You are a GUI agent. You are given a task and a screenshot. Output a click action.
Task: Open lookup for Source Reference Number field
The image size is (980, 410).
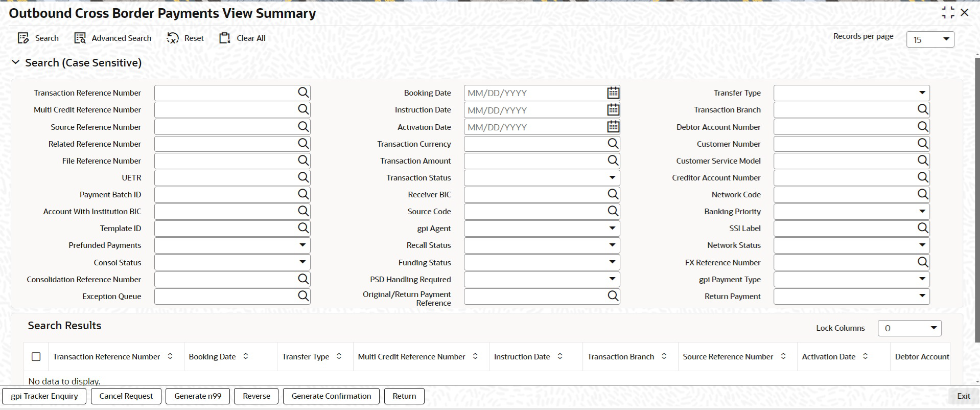[x=304, y=127]
